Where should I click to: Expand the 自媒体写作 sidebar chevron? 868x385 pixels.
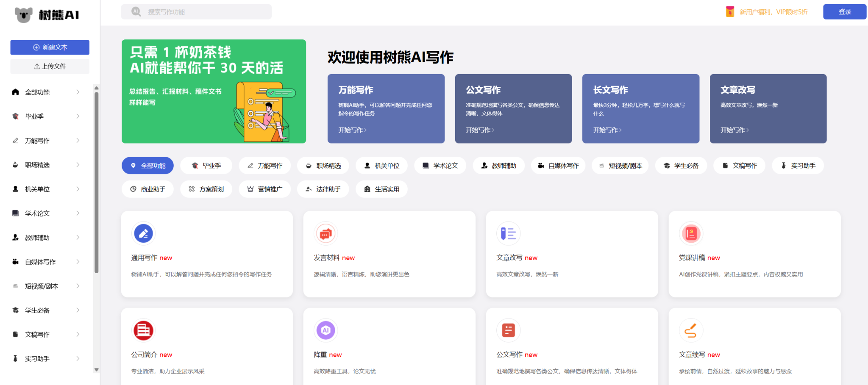[x=78, y=261]
